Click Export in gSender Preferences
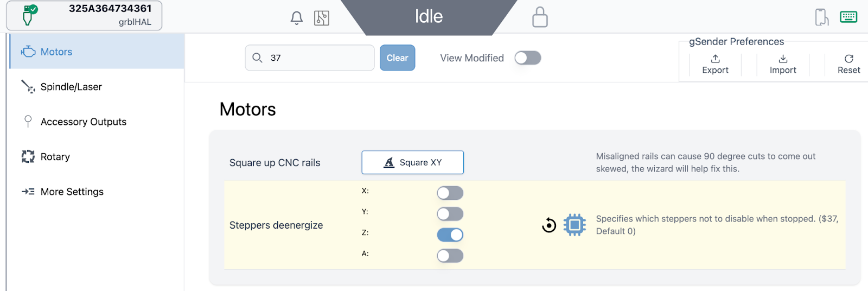The width and height of the screenshot is (868, 291). pyautogui.click(x=715, y=64)
